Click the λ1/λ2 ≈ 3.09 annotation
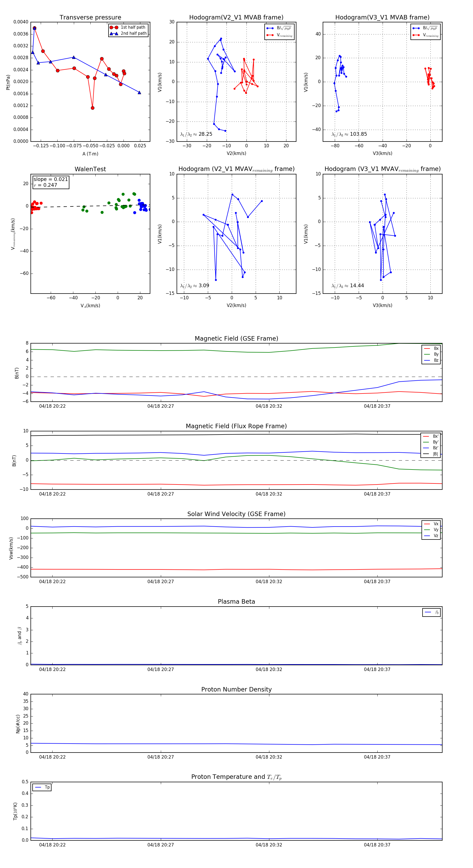Screen dimensions: 473x868 coord(194,286)
